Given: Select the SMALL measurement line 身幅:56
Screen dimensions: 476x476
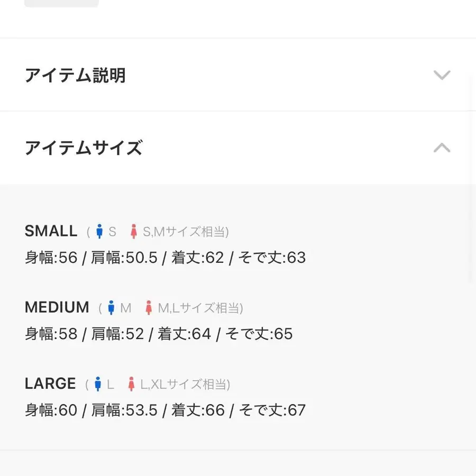Looking at the screenshot, I should click(x=50, y=257).
